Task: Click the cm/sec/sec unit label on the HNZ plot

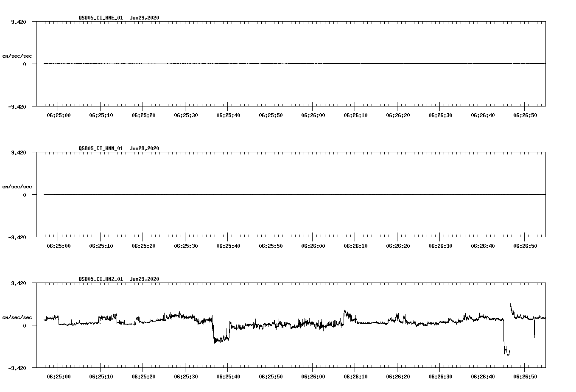Action: 17,317
